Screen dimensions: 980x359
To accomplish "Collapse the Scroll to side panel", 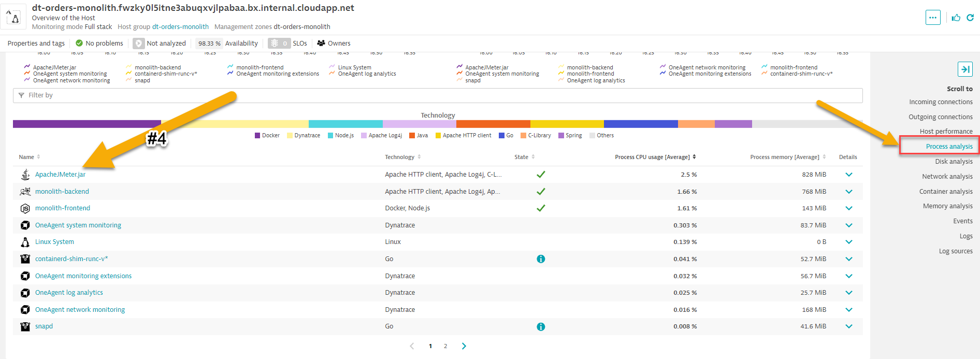I will click(x=965, y=69).
